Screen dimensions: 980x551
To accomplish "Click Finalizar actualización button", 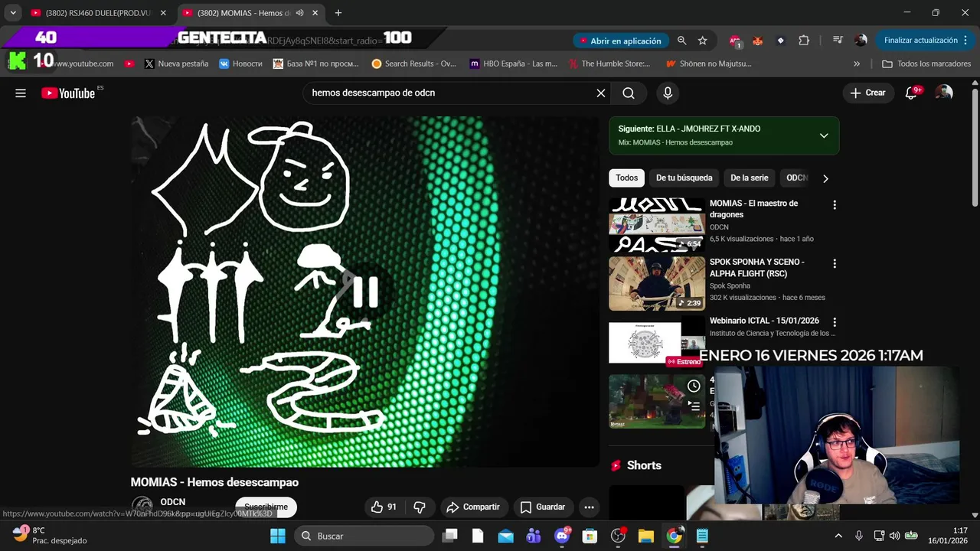I will [x=926, y=41].
